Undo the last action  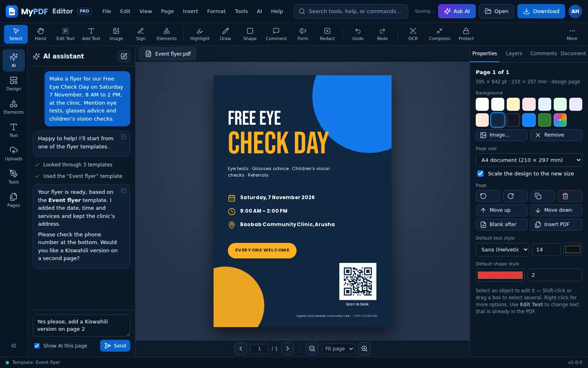point(358,34)
